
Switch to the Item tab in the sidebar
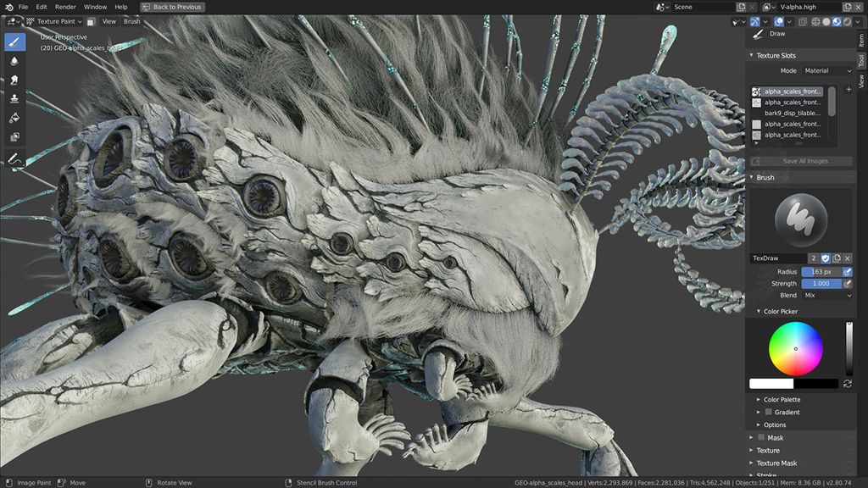(861, 40)
